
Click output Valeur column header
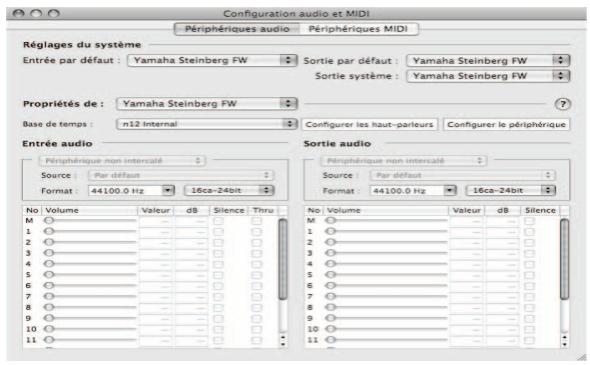(x=467, y=210)
